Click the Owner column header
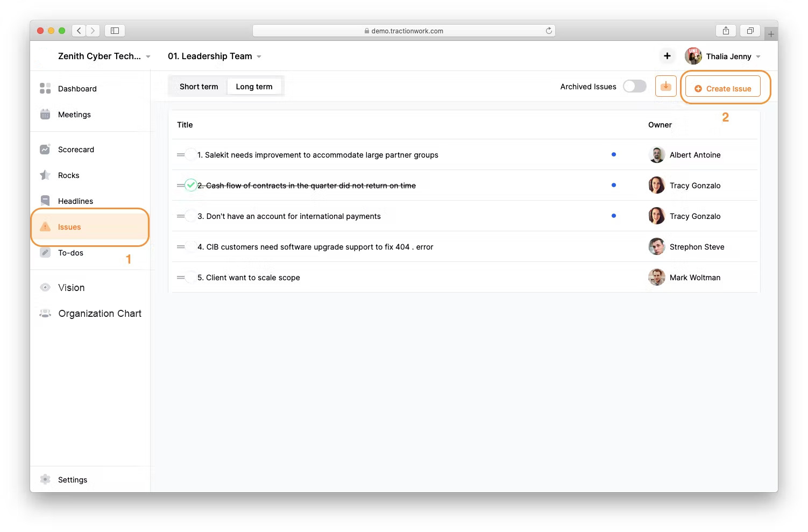 [x=660, y=125]
